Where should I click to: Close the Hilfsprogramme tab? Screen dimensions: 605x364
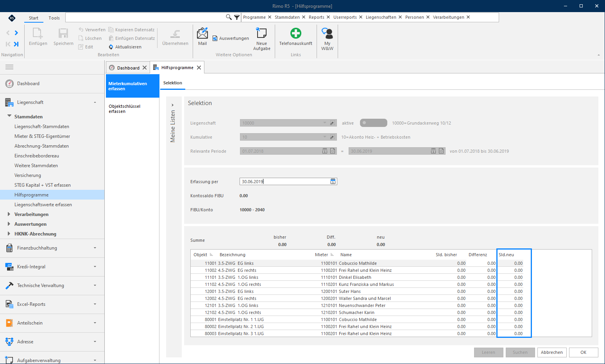pos(199,68)
